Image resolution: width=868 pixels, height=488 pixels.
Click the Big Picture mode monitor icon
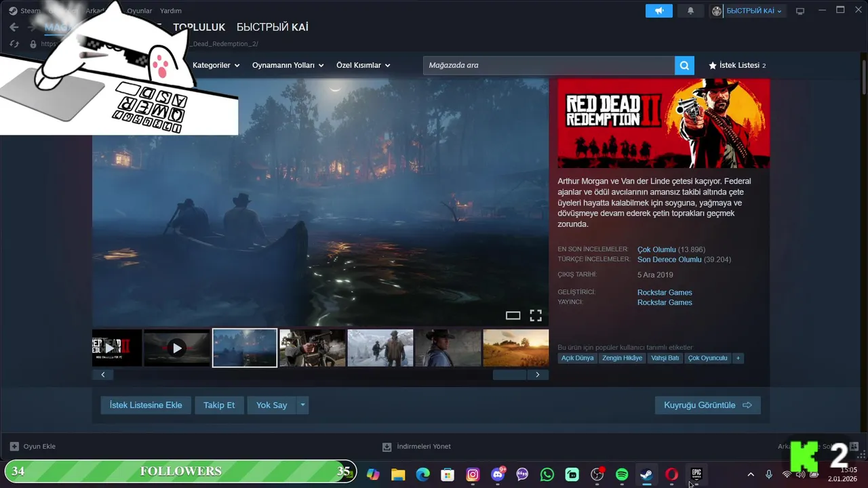(x=800, y=11)
